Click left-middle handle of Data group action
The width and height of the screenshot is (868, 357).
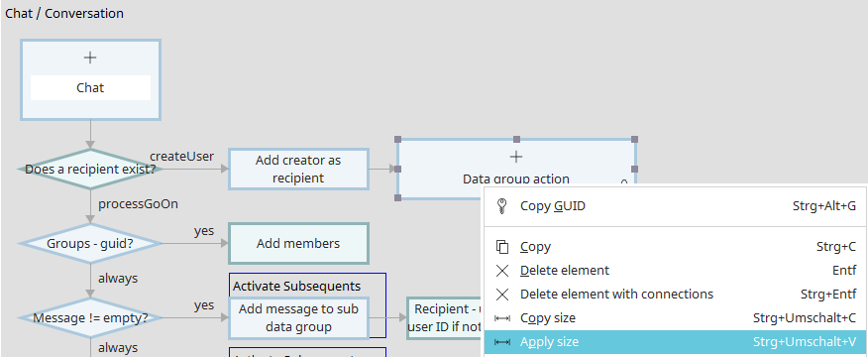tap(397, 169)
